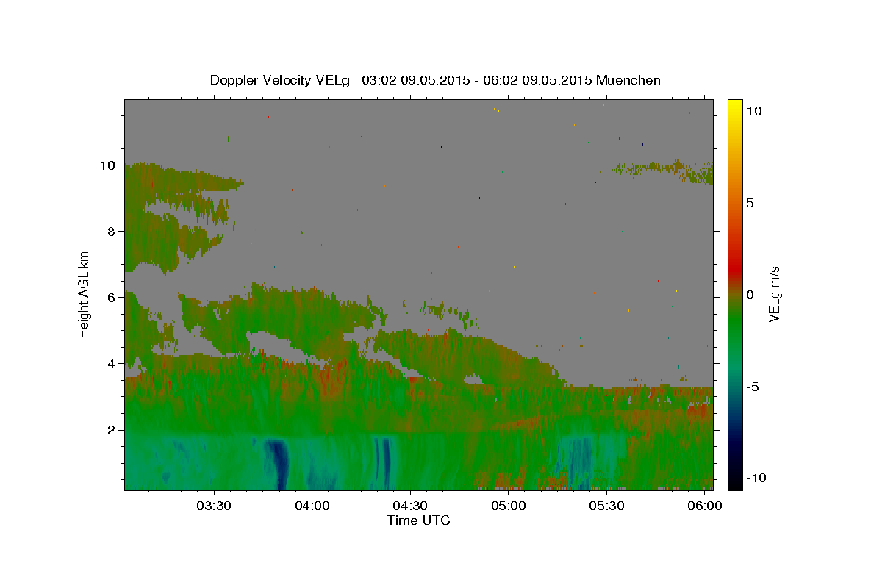The width and height of the screenshot is (882, 588).
Task: Click the height tick label 2
Action: click(112, 430)
